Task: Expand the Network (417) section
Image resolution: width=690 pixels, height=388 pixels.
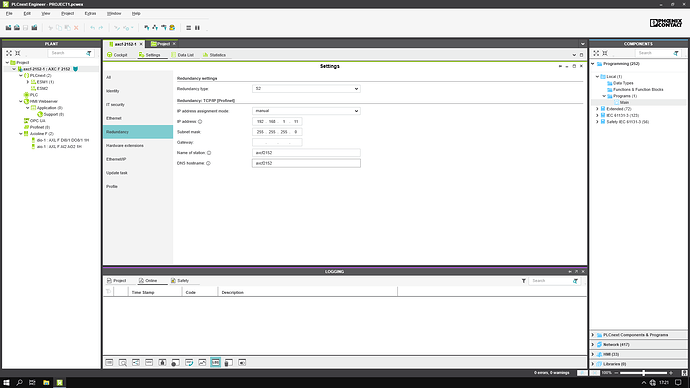Action: point(593,344)
